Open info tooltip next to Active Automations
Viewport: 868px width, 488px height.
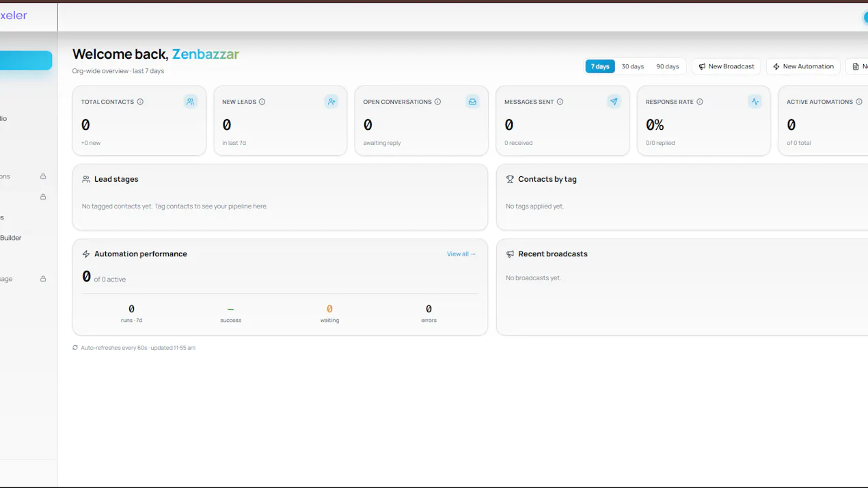coord(859,102)
